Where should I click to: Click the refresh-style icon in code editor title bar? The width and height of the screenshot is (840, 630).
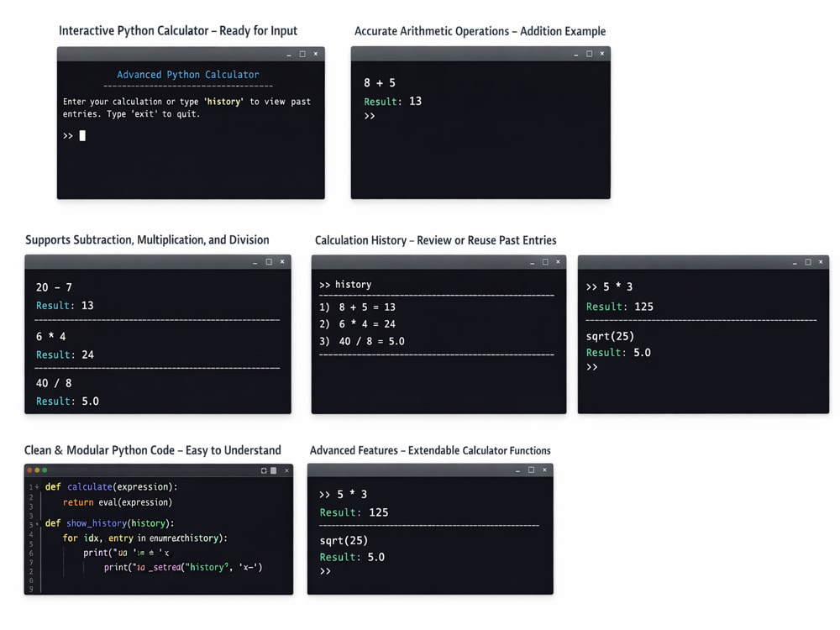coord(264,470)
